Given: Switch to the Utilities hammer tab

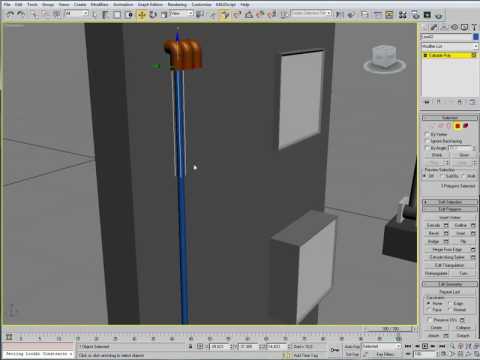Looking at the screenshot, I should [x=474, y=27].
